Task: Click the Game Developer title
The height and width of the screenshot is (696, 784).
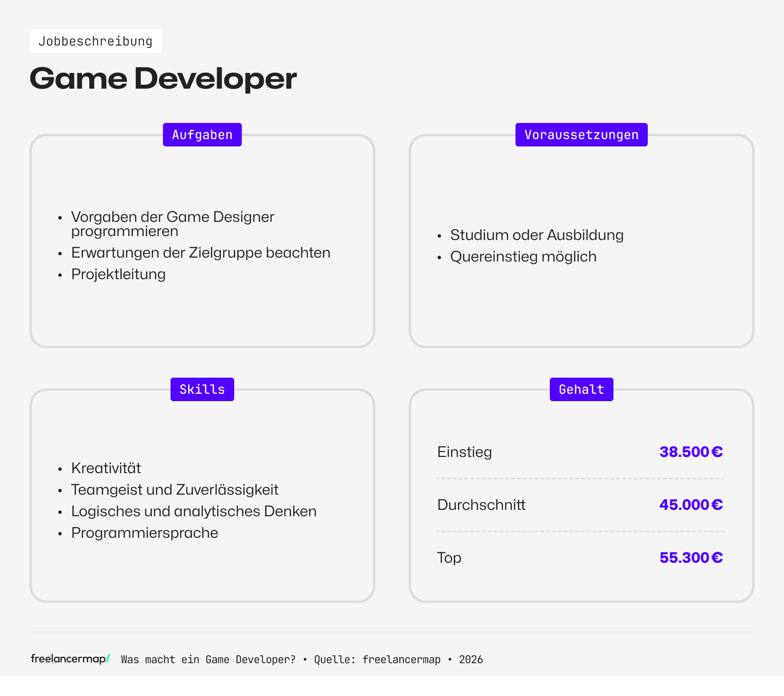Action: pyautogui.click(x=164, y=78)
